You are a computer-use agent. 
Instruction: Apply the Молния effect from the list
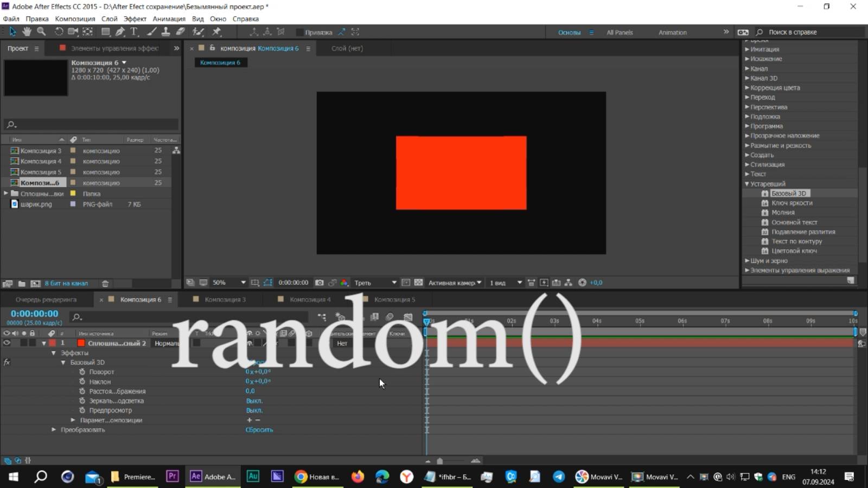(783, 213)
